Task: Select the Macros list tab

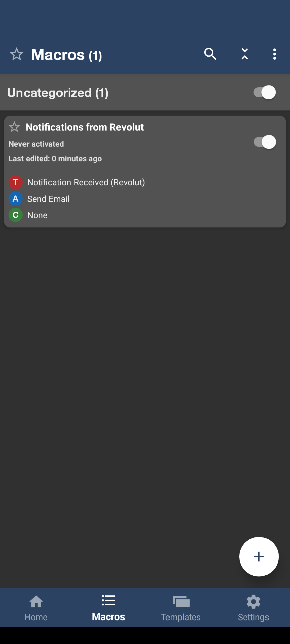Action: (108, 608)
